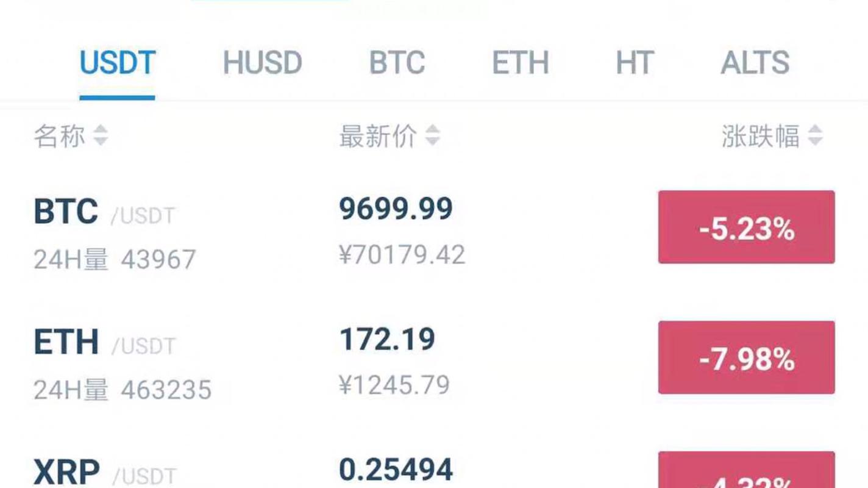Open the HT market tab
Screen dimensions: 868x488
click(x=635, y=63)
